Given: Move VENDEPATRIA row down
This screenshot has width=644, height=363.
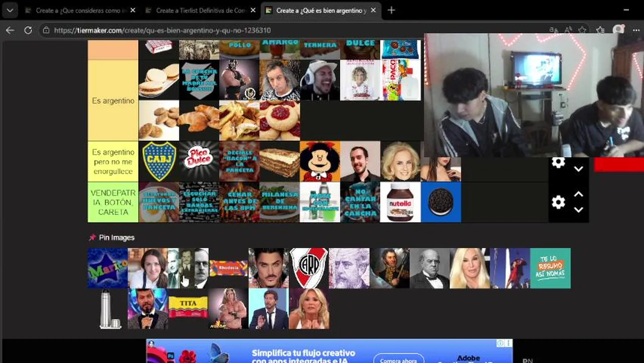Looking at the screenshot, I should coord(578,210).
